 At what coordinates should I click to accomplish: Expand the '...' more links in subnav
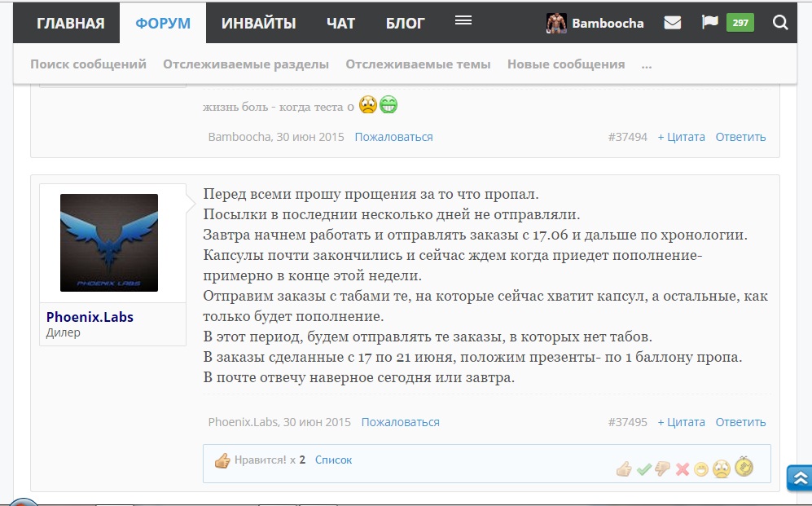click(x=647, y=64)
